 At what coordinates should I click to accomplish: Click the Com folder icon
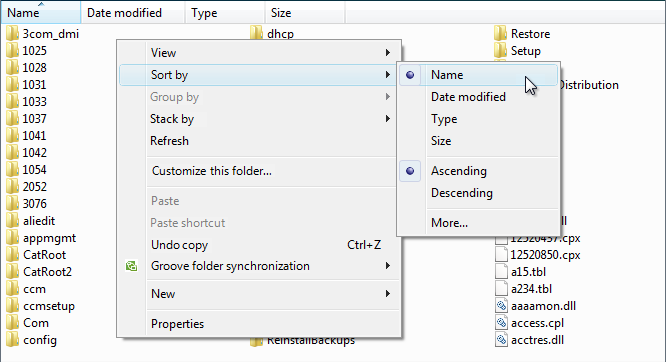click(x=12, y=323)
